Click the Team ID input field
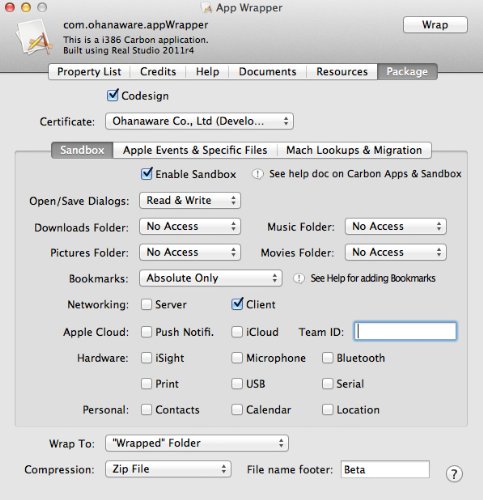Viewport: 483px width, 500px height. coord(405,331)
